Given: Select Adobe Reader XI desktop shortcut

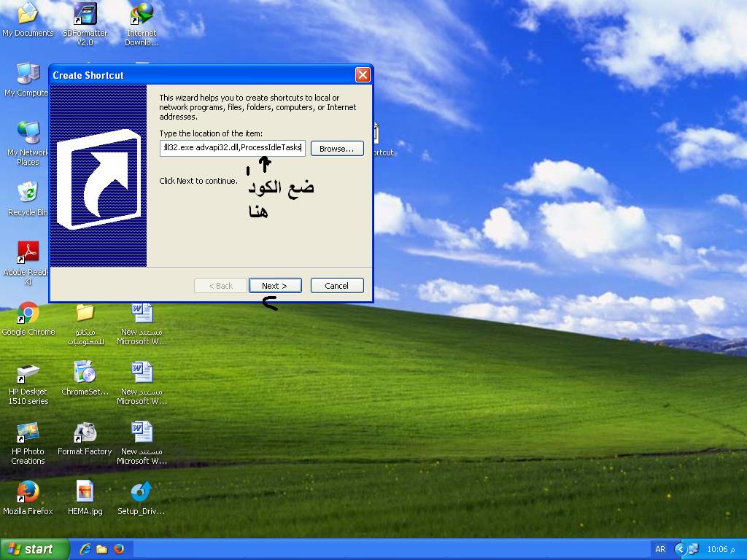Looking at the screenshot, I should click(x=27, y=262).
